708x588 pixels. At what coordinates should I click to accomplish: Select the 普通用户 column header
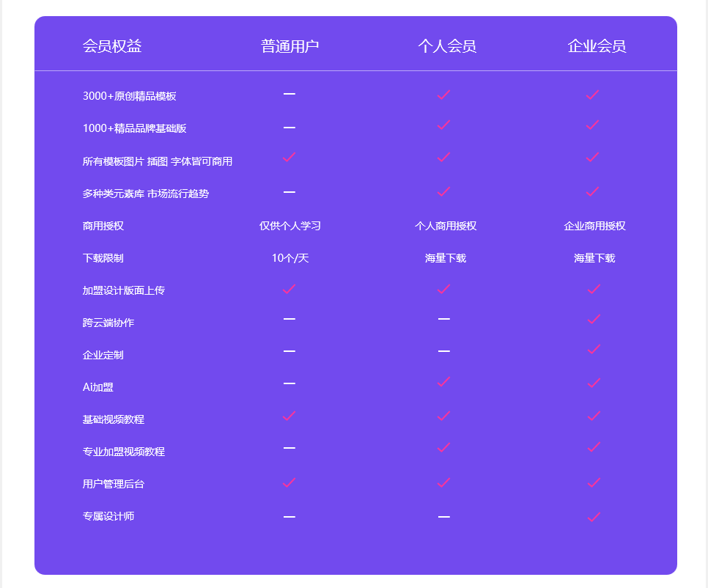pyautogui.click(x=290, y=44)
